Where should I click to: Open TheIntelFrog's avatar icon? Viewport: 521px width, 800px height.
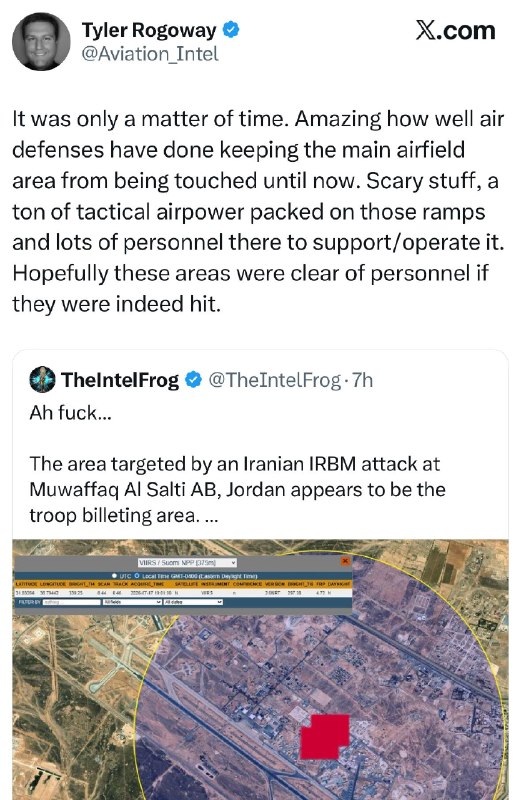(42, 380)
